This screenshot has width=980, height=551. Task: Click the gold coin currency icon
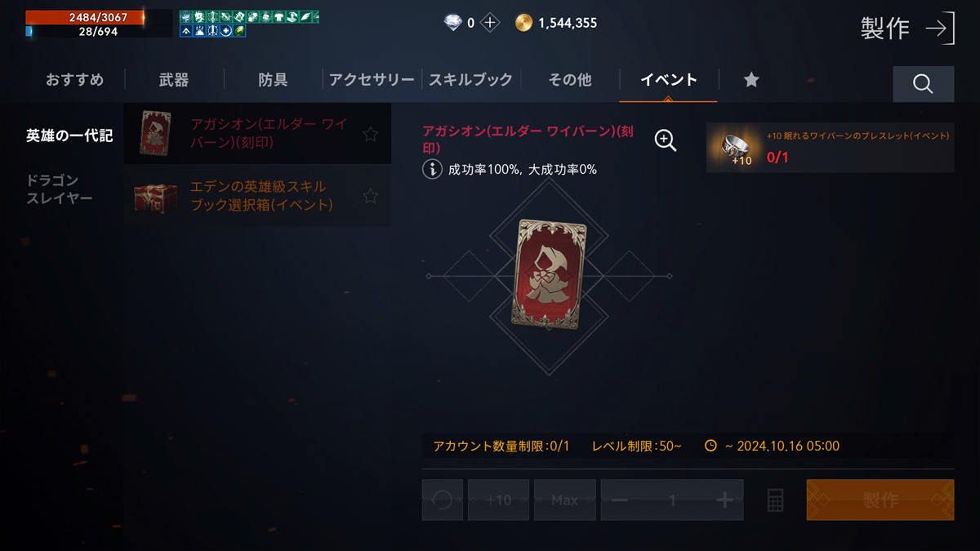point(523,23)
